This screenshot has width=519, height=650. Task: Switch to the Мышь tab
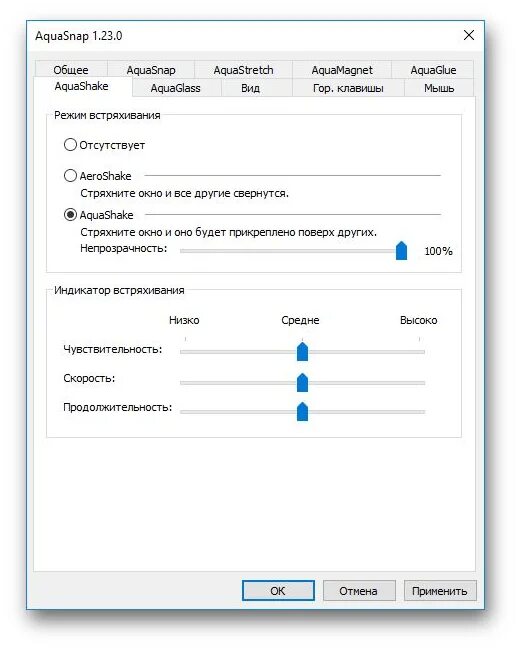(x=439, y=88)
